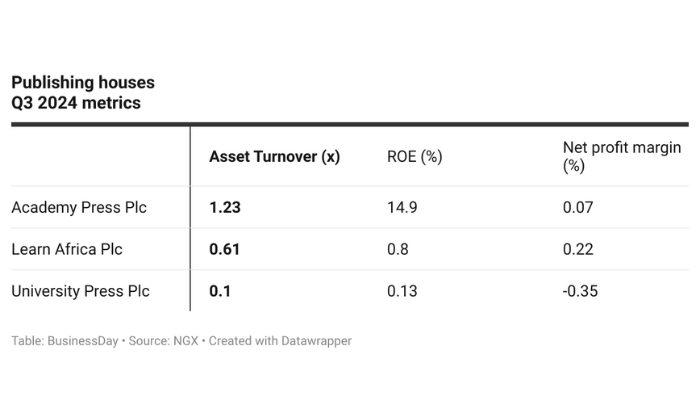Image resolution: width=700 pixels, height=400 pixels.
Task: Open the "Created with Datawrapper" link
Action: pos(280,341)
